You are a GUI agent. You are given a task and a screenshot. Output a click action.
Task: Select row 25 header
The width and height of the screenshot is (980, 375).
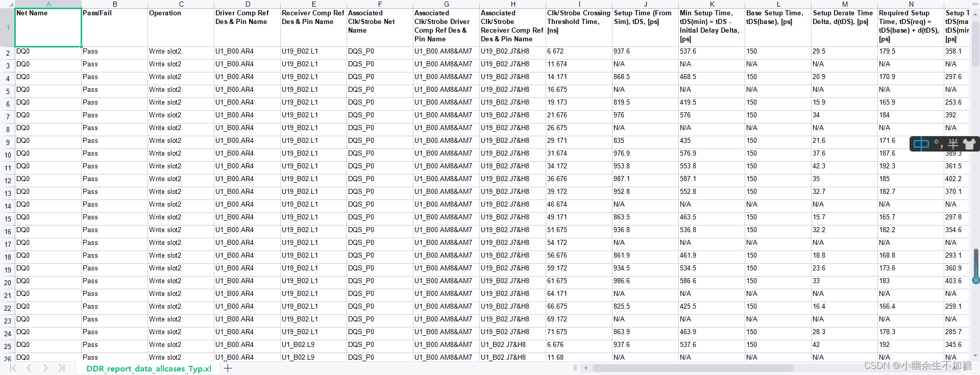coord(8,346)
